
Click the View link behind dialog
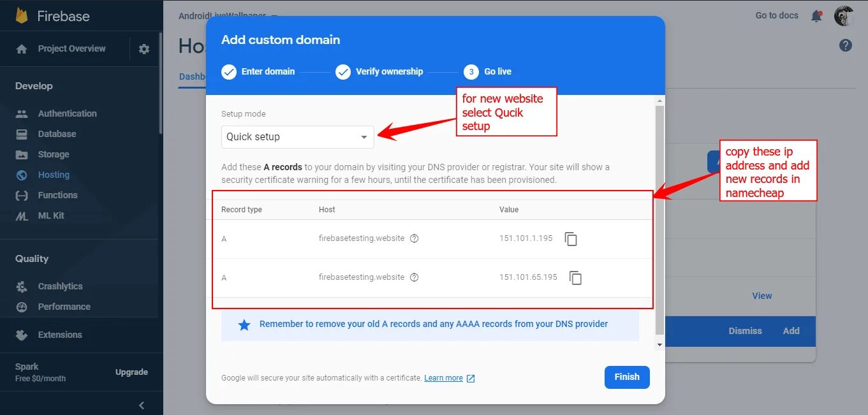762,296
